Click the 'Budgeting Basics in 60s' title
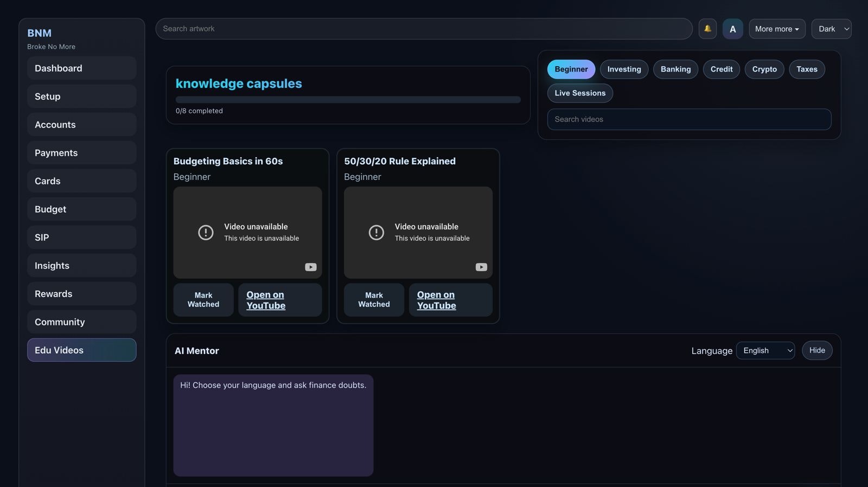Viewport: 868px width, 487px height. click(228, 161)
